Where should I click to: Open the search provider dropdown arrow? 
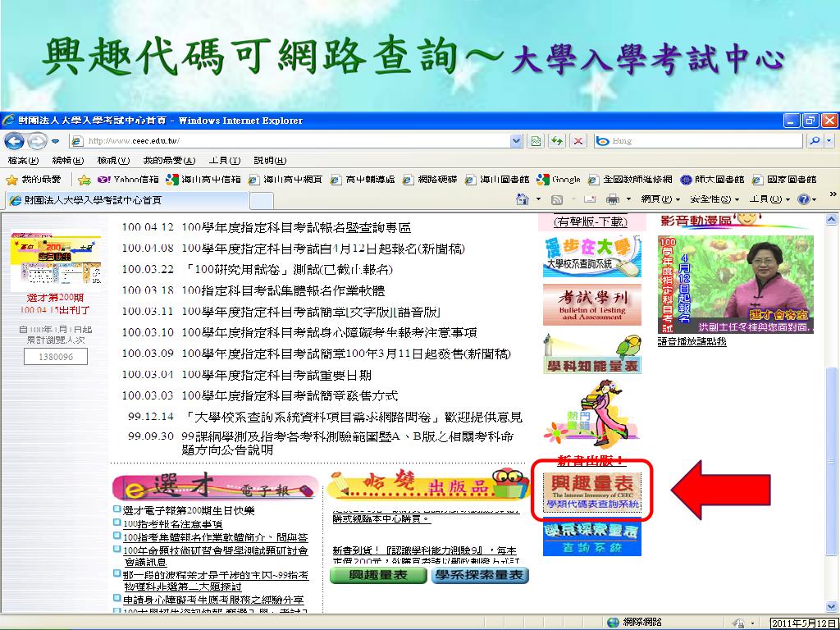pos(829,141)
